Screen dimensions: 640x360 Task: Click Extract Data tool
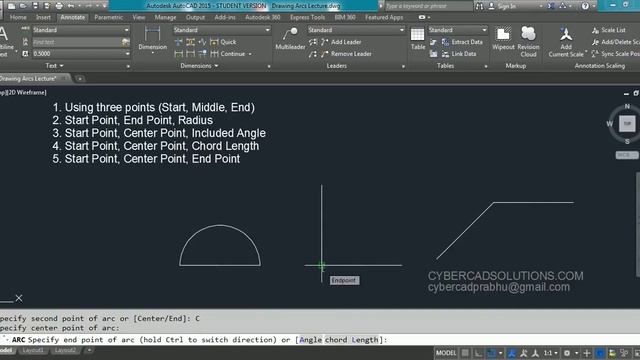[462, 42]
